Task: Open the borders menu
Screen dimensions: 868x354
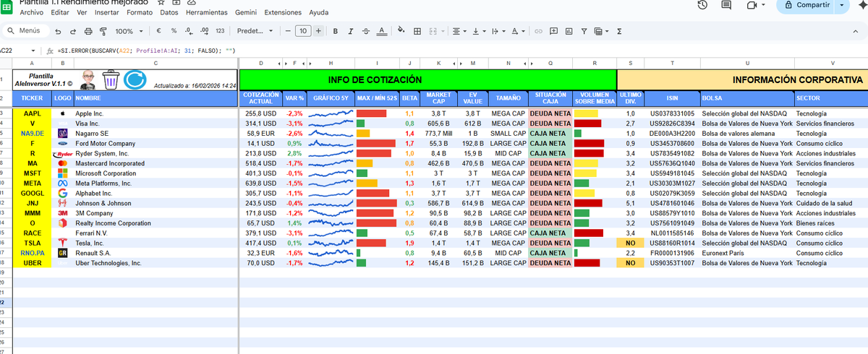Action: pos(417,31)
